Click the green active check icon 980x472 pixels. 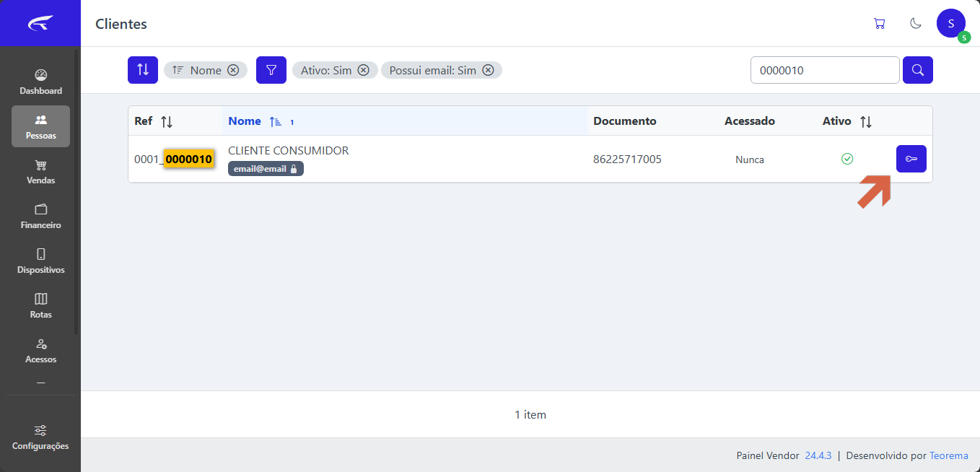(x=847, y=159)
